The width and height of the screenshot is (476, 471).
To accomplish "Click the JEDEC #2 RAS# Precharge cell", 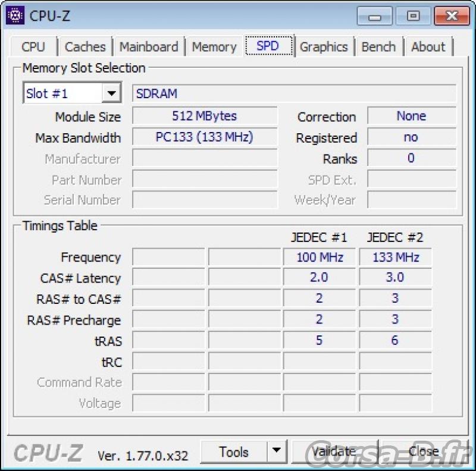I will coord(395,319).
